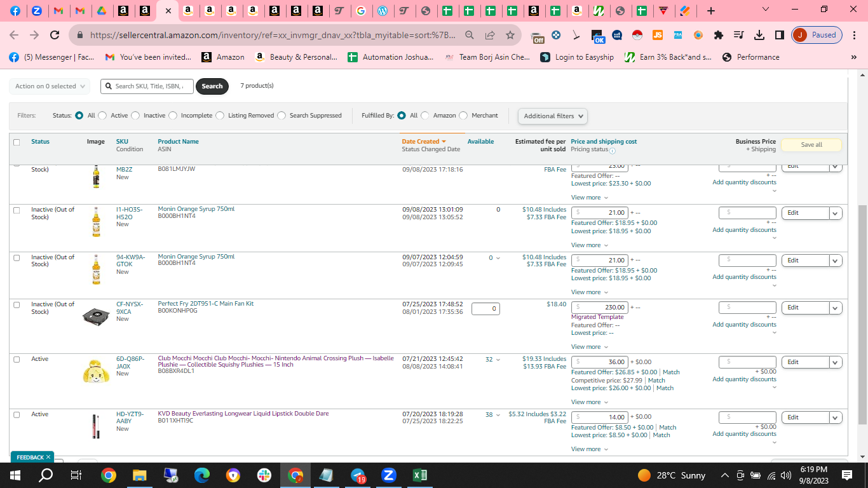The width and height of the screenshot is (868, 488).
Task: Open Telegram from the taskbar
Action: tap(358, 475)
